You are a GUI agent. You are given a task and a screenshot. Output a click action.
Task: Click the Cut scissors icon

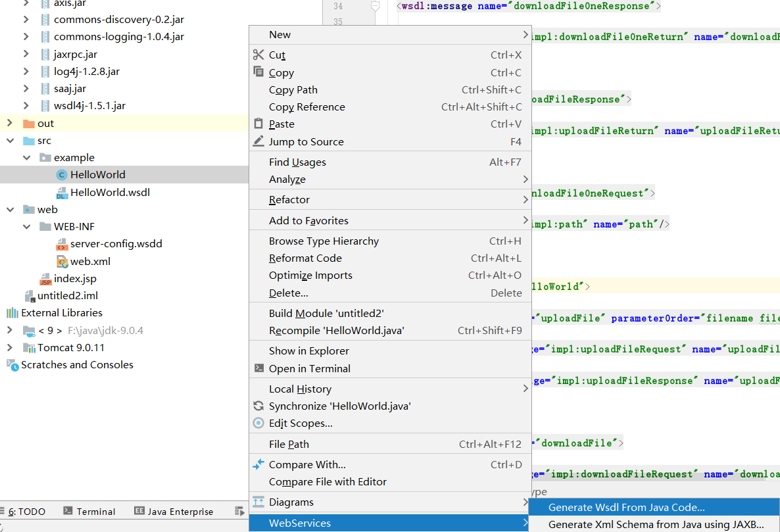(x=258, y=55)
